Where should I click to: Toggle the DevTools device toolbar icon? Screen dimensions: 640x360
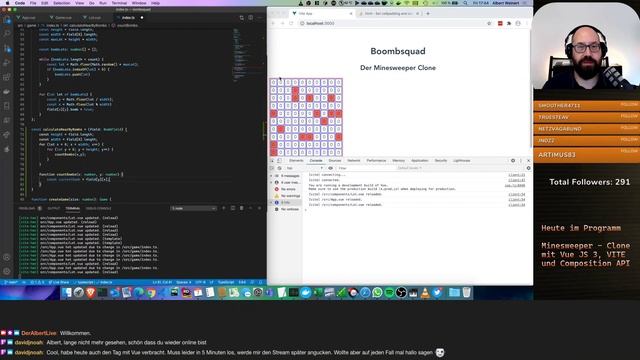click(280, 161)
